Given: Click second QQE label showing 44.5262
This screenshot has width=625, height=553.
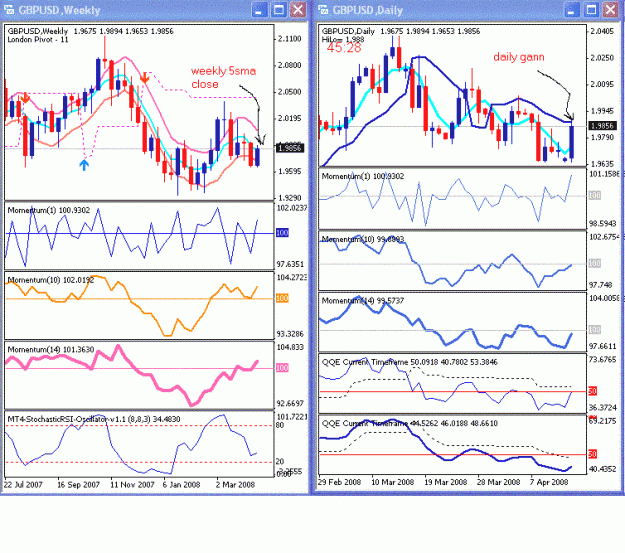Looking at the screenshot, I should 409,423.
